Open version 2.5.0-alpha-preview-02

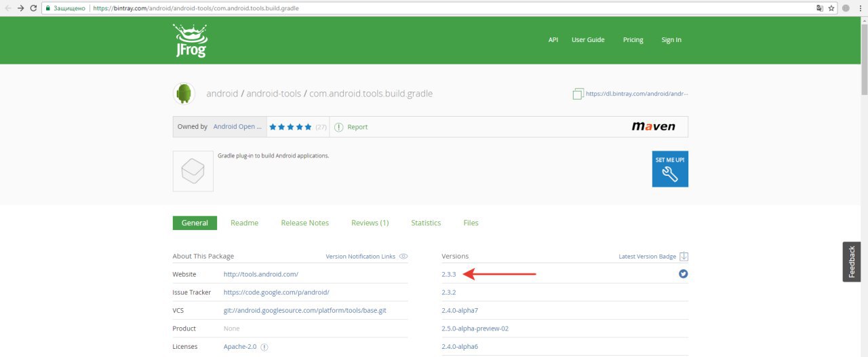(475, 328)
